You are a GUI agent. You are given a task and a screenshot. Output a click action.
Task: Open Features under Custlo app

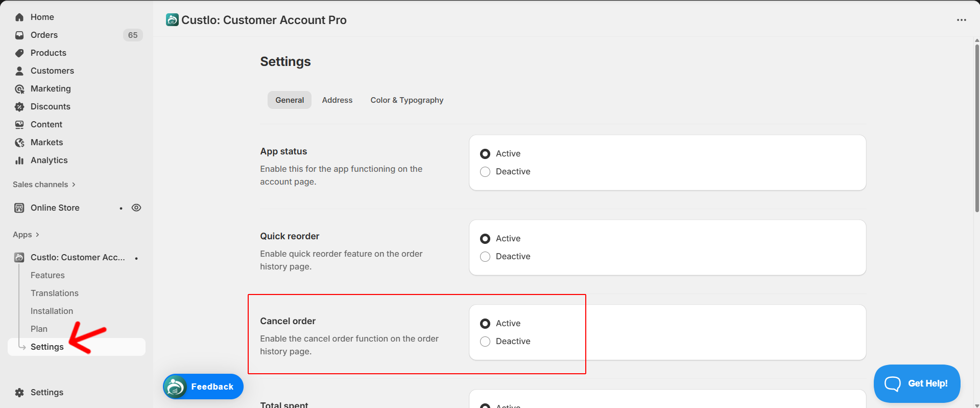(x=47, y=276)
